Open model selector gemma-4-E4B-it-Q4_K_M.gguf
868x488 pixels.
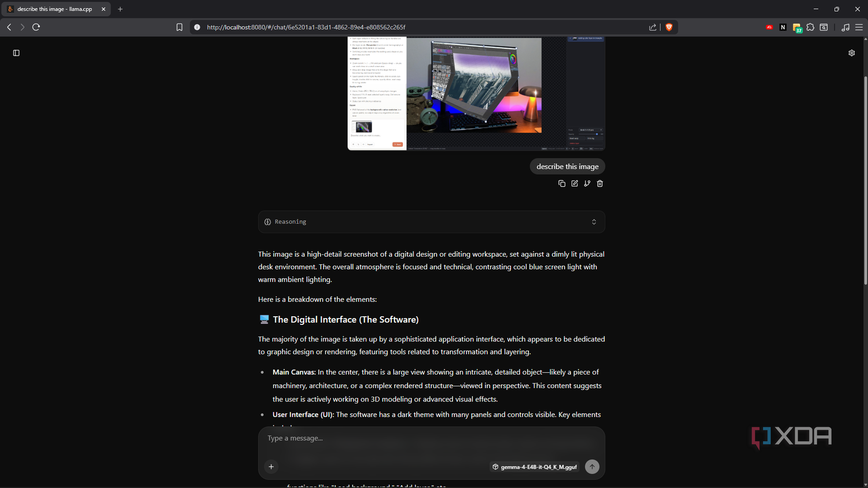click(535, 467)
